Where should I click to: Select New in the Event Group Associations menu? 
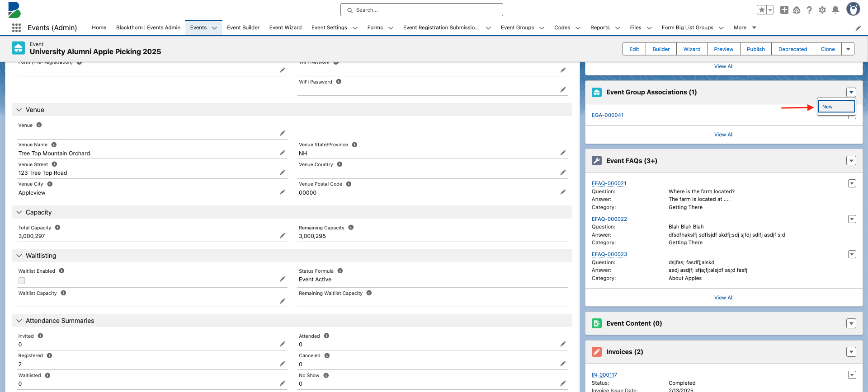(836, 107)
